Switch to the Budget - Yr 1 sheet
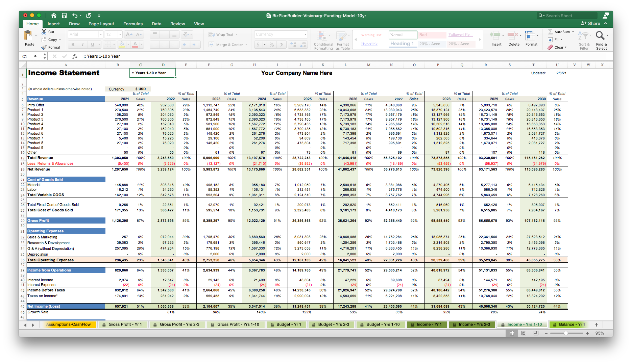 coord(286,324)
